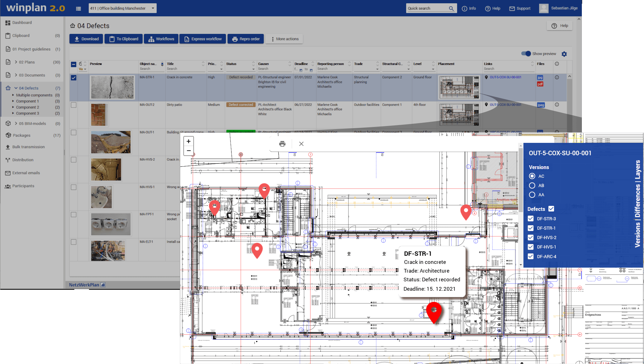The height and width of the screenshot is (364, 644).
Task: Uncheck DF-HVS-2 defect layer
Action: 531,237
